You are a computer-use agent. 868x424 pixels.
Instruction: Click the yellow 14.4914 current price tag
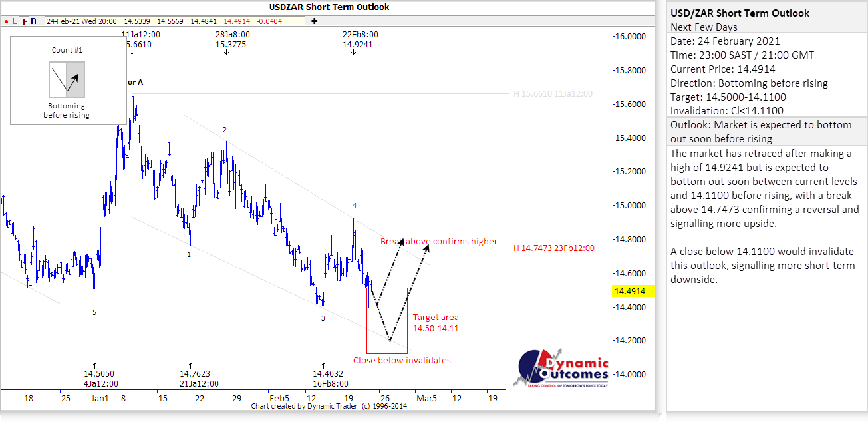pyautogui.click(x=633, y=291)
